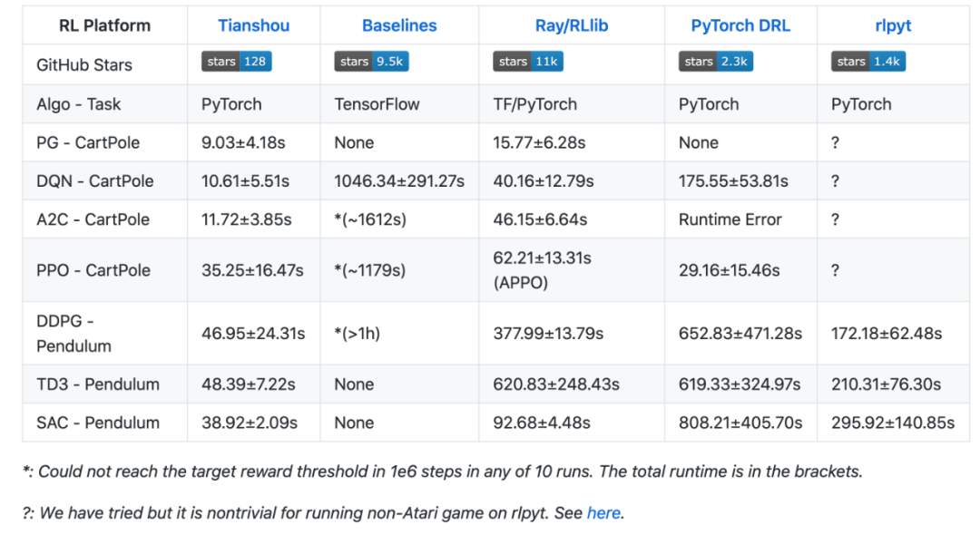Click the Ray/RLlib PPO cell marked APPO

tap(542, 270)
